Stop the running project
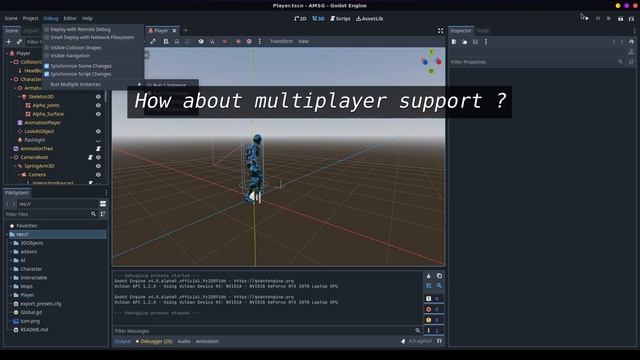The image size is (640, 360). coord(609,18)
